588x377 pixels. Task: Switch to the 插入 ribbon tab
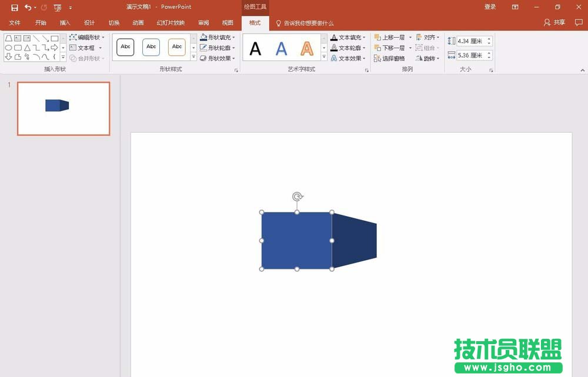click(65, 22)
